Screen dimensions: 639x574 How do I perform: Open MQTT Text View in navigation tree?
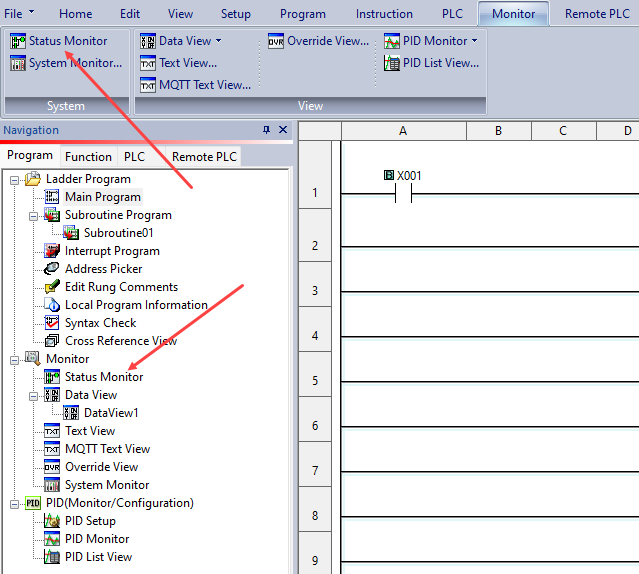coord(108,449)
